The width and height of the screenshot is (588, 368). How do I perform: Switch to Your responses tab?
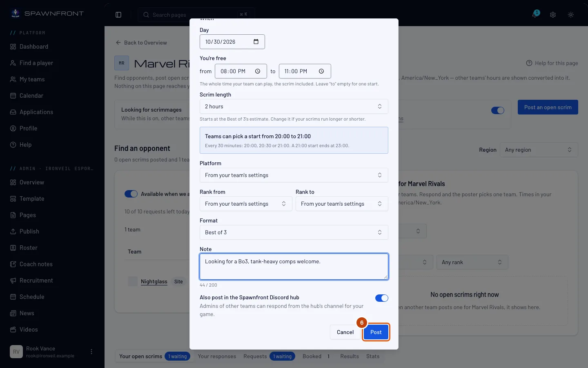217,356
